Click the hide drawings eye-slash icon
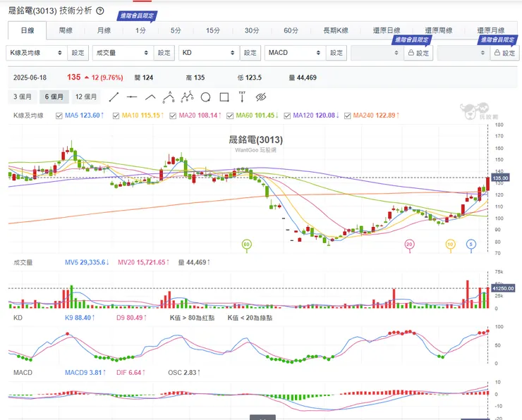The image size is (522, 420). (x=261, y=97)
